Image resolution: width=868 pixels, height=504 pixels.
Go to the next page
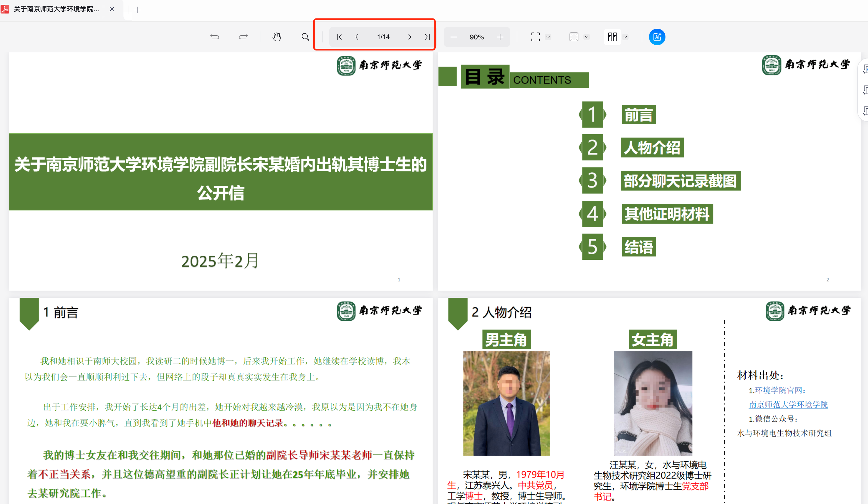(x=409, y=37)
